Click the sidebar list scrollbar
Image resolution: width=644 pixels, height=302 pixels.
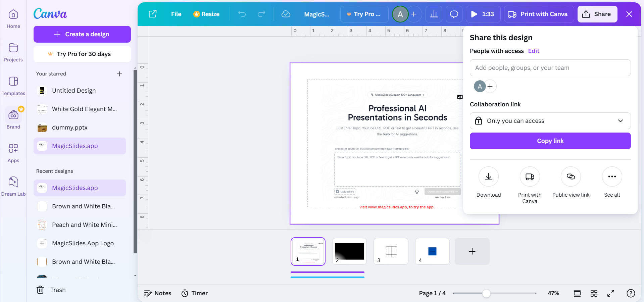point(135,161)
